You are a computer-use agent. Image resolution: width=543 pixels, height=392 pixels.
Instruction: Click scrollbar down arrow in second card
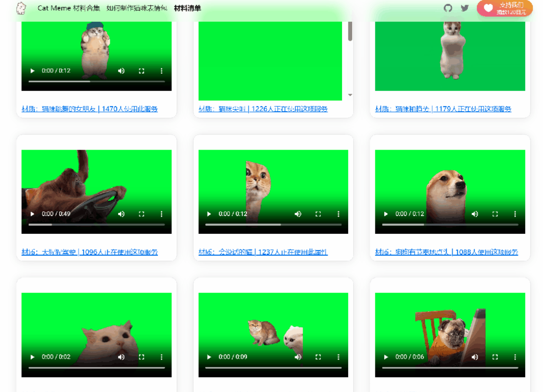pyautogui.click(x=350, y=95)
